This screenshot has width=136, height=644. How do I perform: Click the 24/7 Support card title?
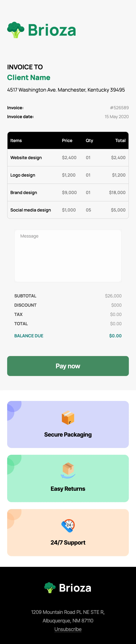68,542
